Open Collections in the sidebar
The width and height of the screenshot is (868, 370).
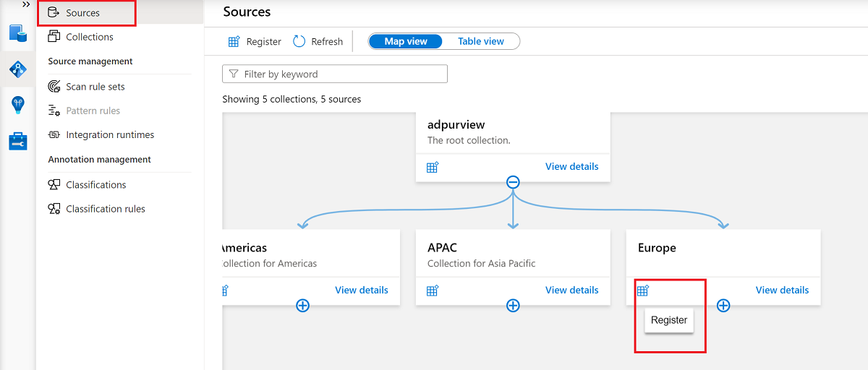pyautogui.click(x=89, y=37)
